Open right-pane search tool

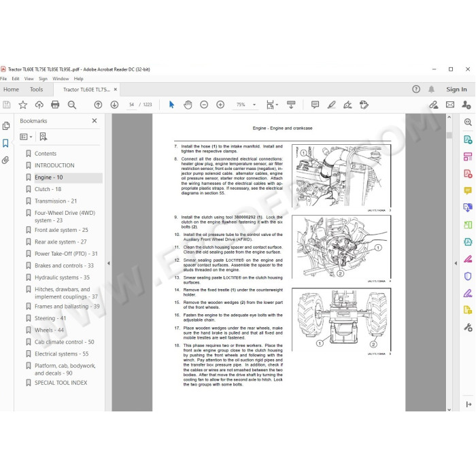pos(468,122)
